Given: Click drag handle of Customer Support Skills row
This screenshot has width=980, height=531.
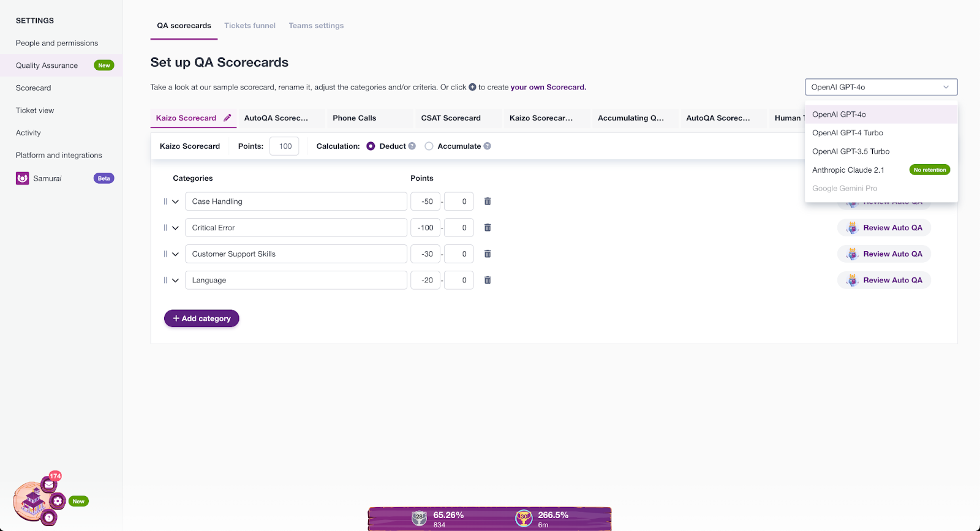Looking at the screenshot, I should (x=165, y=254).
